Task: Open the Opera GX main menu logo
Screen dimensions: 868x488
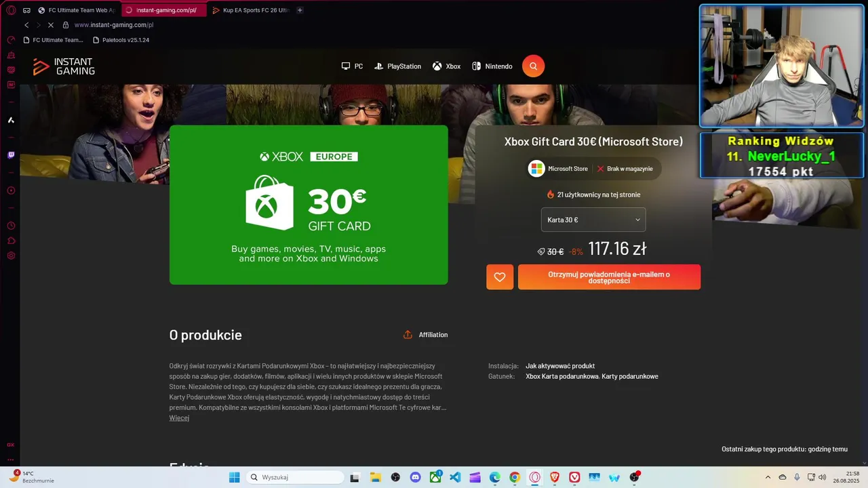Action: click(x=11, y=10)
